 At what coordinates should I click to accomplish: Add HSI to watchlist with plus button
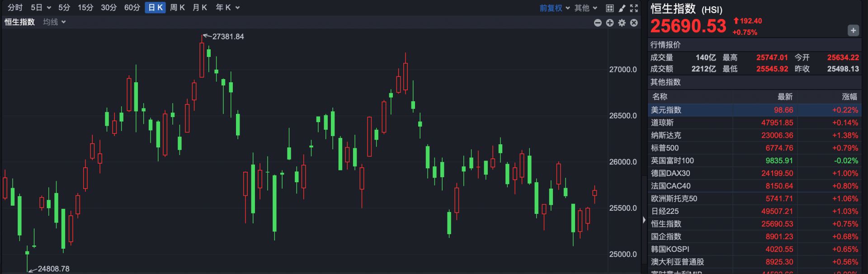(853, 30)
